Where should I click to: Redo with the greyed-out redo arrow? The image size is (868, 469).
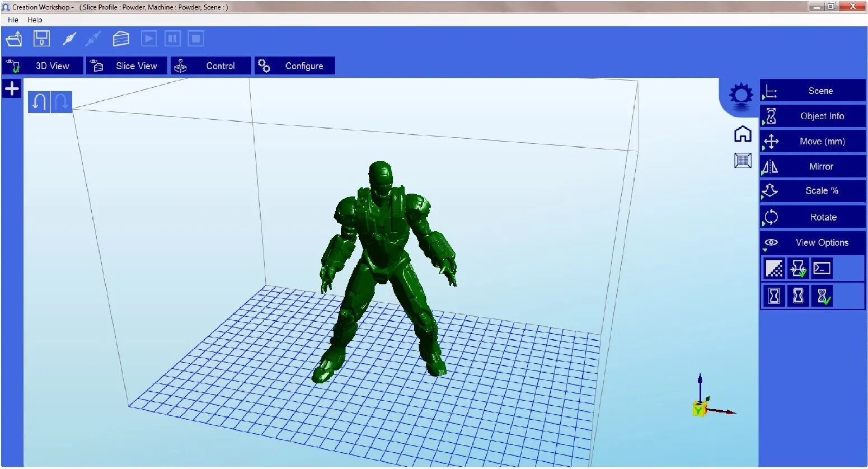point(62,102)
